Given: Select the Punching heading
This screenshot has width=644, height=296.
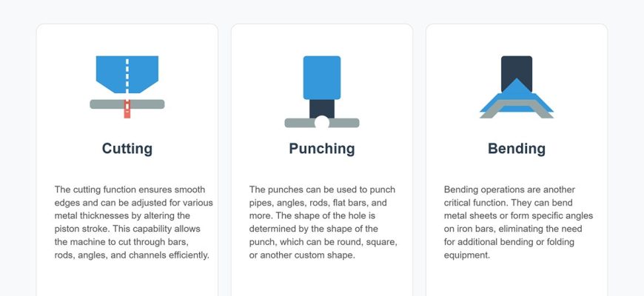Looking at the screenshot, I should click(x=322, y=149).
